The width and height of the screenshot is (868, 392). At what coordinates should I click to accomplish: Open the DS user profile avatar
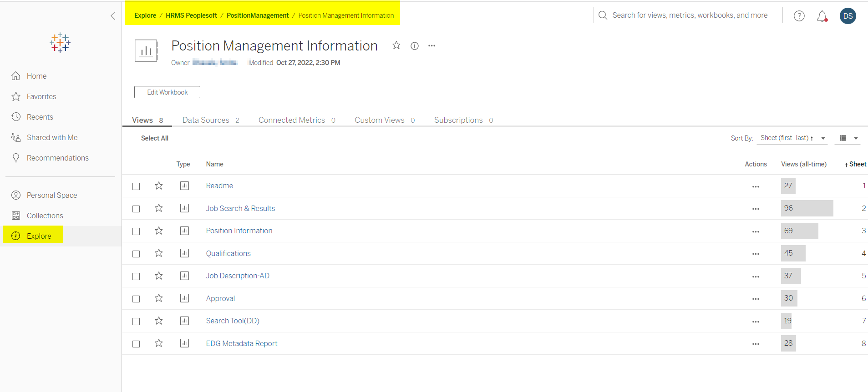(x=848, y=16)
